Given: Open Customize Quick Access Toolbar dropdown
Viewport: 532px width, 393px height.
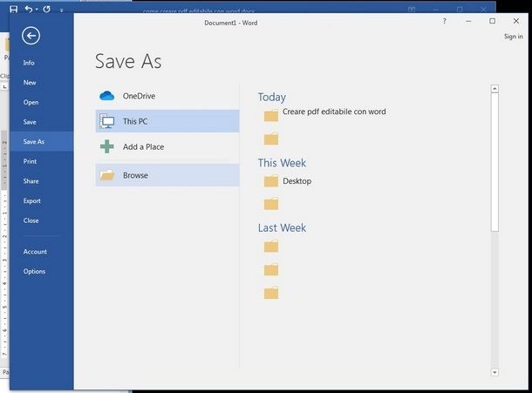Looking at the screenshot, I should pos(61,10).
